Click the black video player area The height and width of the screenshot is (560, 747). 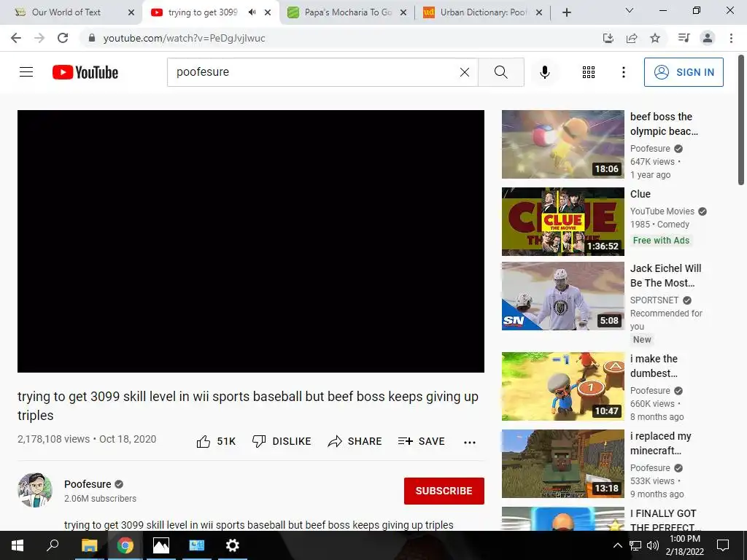[251, 241]
